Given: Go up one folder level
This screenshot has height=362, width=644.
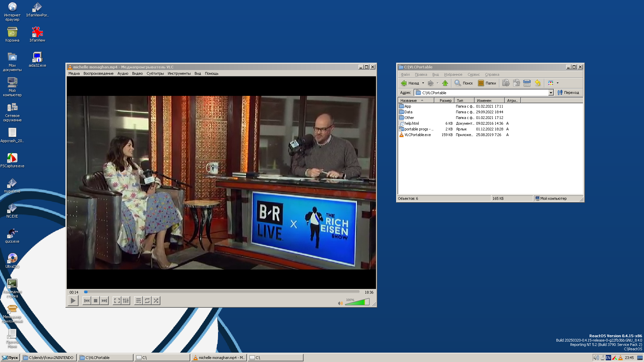Looking at the screenshot, I should 445,83.
